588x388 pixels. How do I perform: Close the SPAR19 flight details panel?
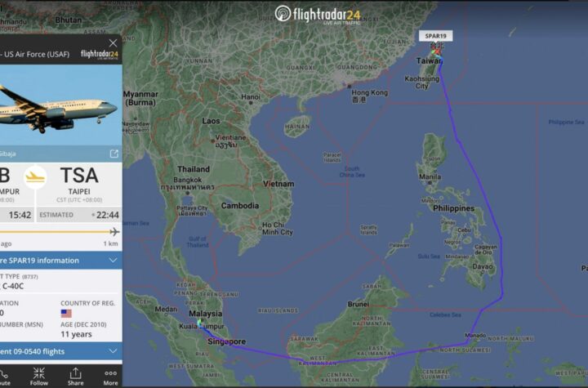(x=113, y=42)
